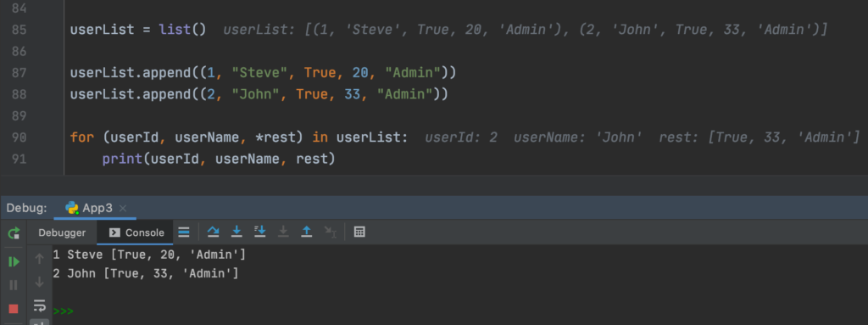868x325 pixels.
Task: Click the Pause Program icon
Action: [x=14, y=285]
